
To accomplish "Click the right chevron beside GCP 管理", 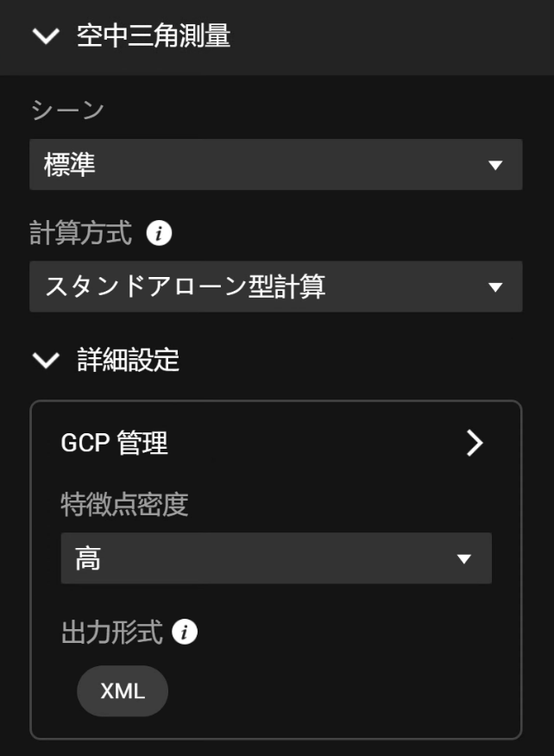I will click(x=475, y=444).
